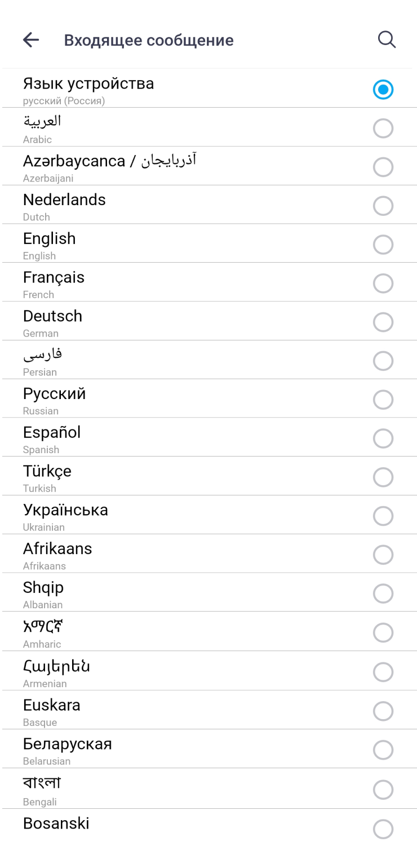Select Bosanski radio button
The height and width of the screenshot is (868, 417).
pyautogui.click(x=383, y=829)
